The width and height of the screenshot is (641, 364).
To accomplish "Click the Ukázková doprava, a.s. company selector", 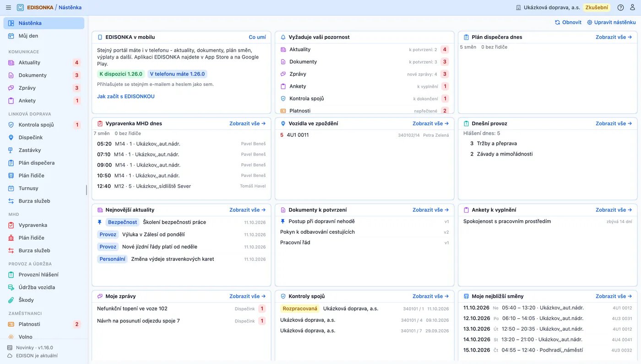I will tap(548, 7).
